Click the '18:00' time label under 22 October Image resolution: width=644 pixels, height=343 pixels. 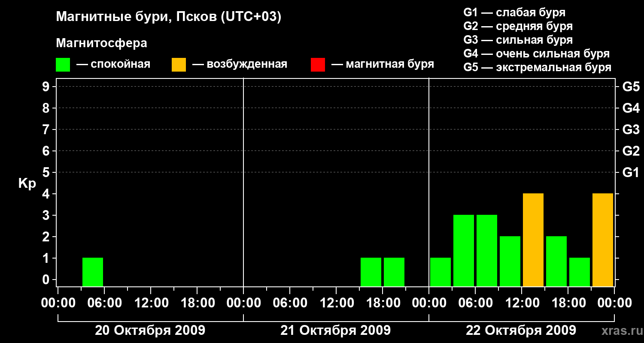click(568, 303)
